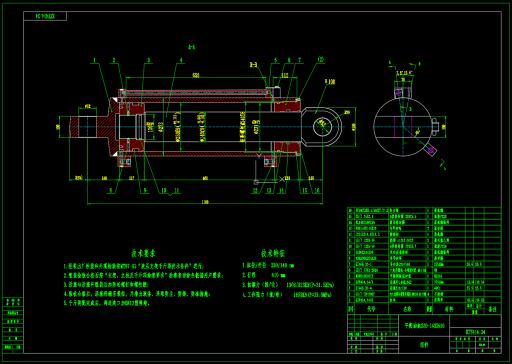512x364 pixels.
Task: Click the 材料 parts list column header
Action: tap(449, 309)
